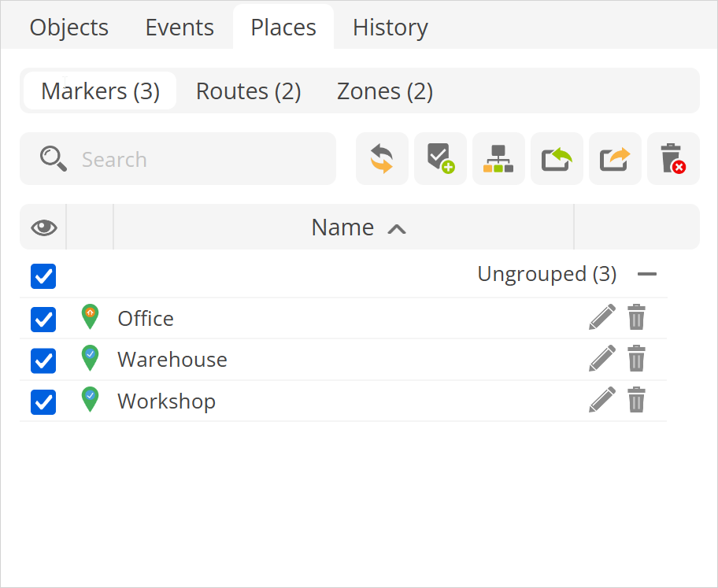Edit the Workshop marker
The width and height of the screenshot is (718, 588).
point(601,401)
